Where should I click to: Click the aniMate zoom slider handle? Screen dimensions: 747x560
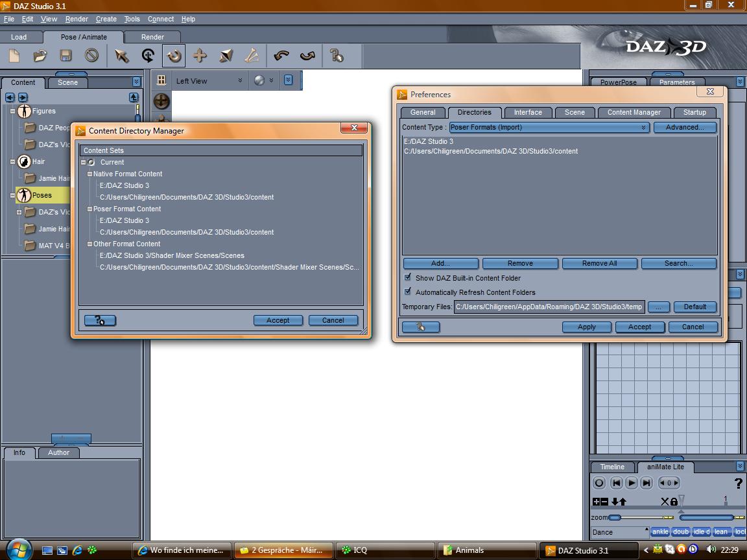pos(615,517)
